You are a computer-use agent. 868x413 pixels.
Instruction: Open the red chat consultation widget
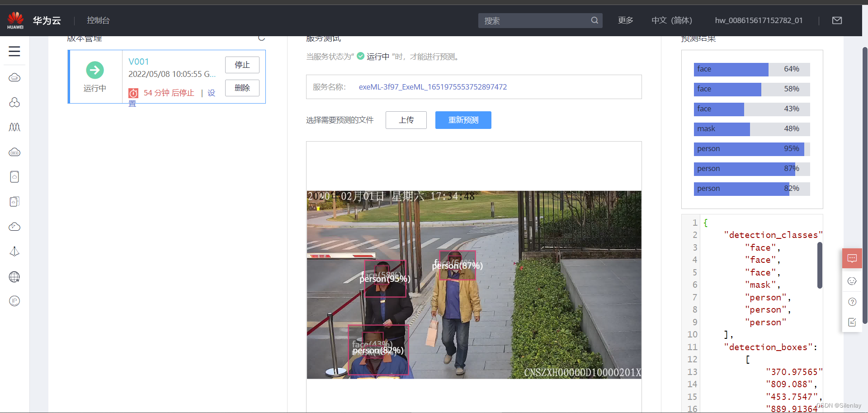(852, 259)
